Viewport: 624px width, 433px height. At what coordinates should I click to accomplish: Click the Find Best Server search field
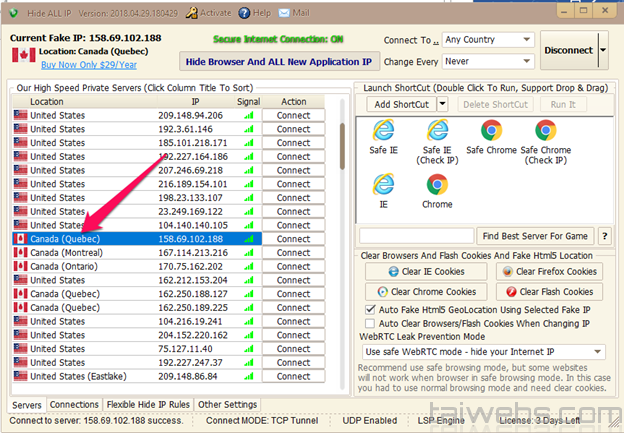(416, 236)
